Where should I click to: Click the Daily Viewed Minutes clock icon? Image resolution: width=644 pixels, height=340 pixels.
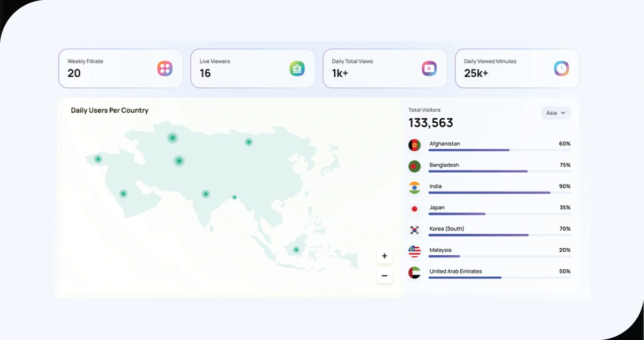coord(561,68)
